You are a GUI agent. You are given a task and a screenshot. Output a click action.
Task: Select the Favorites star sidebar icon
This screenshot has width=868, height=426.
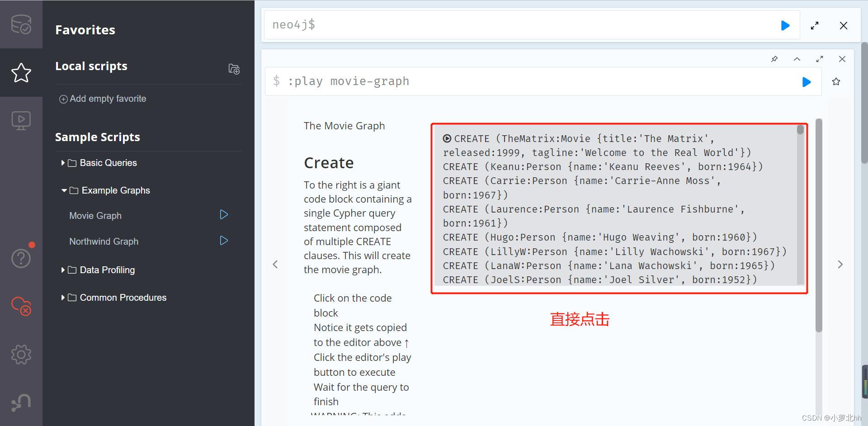pyautogui.click(x=21, y=72)
